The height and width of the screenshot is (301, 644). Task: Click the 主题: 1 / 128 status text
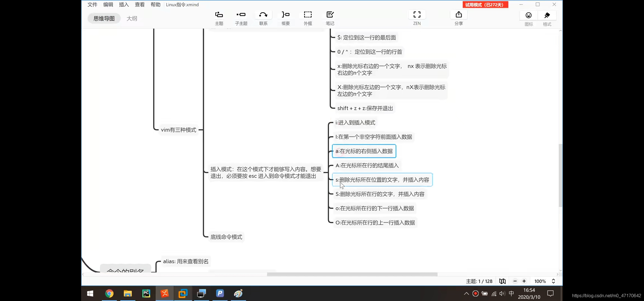479,281
